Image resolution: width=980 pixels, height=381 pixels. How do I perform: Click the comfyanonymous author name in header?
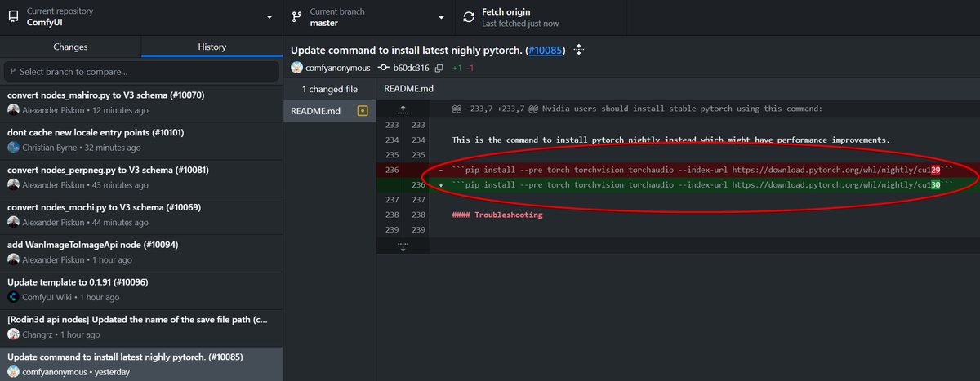pyautogui.click(x=338, y=68)
